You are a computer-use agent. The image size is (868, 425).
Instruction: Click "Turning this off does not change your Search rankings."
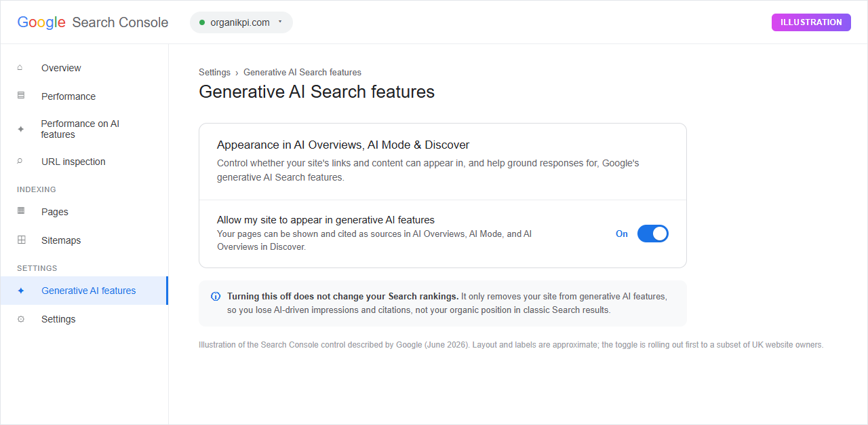pyautogui.click(x=343, y=296)
